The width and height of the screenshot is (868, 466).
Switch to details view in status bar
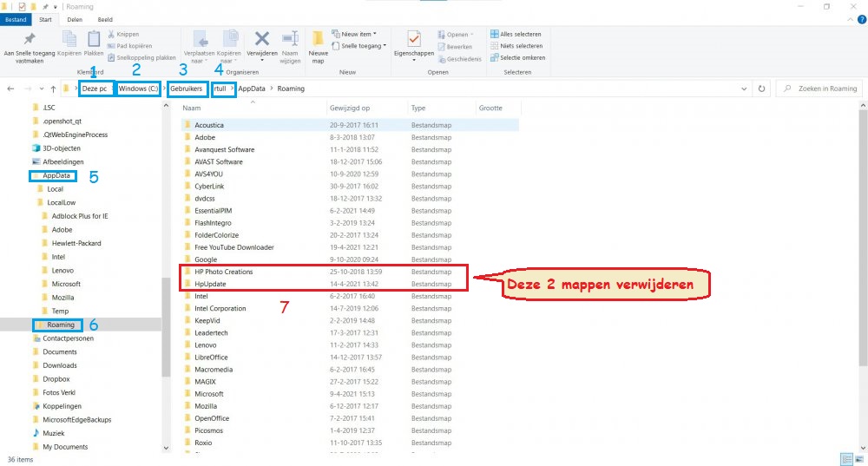pyautogui.click(x=845, y=459)
